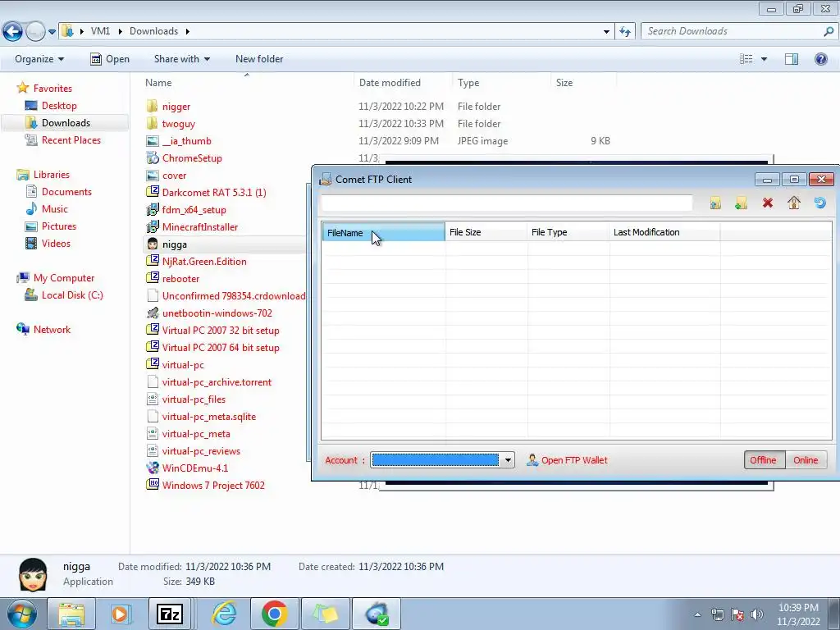Select the Windows 7 Project 7602 ISO icon
This screenshot has height=630, width=840.
pyautogui.click(x=153, y=485)
